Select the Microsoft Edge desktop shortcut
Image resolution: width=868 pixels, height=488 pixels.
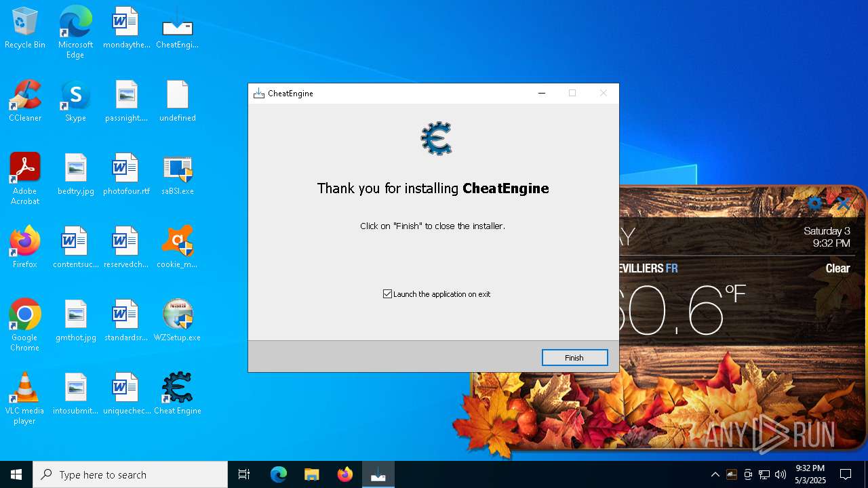tap(75, 33)
